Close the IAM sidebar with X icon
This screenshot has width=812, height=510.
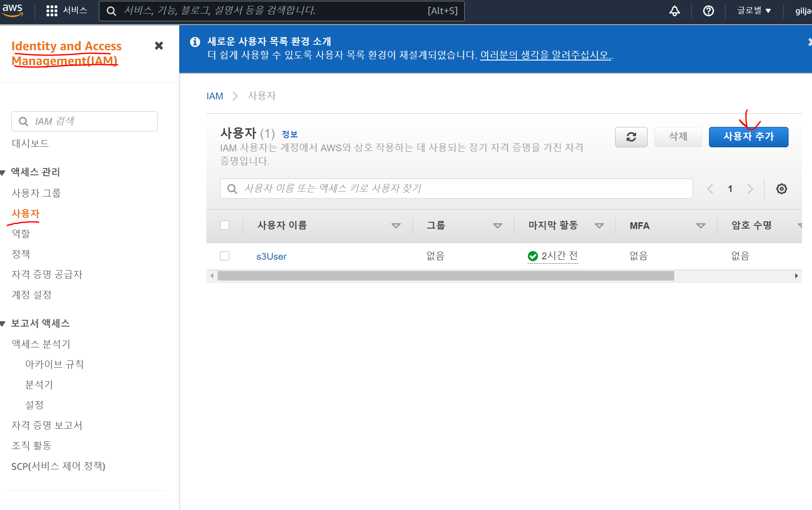(159, 46)
